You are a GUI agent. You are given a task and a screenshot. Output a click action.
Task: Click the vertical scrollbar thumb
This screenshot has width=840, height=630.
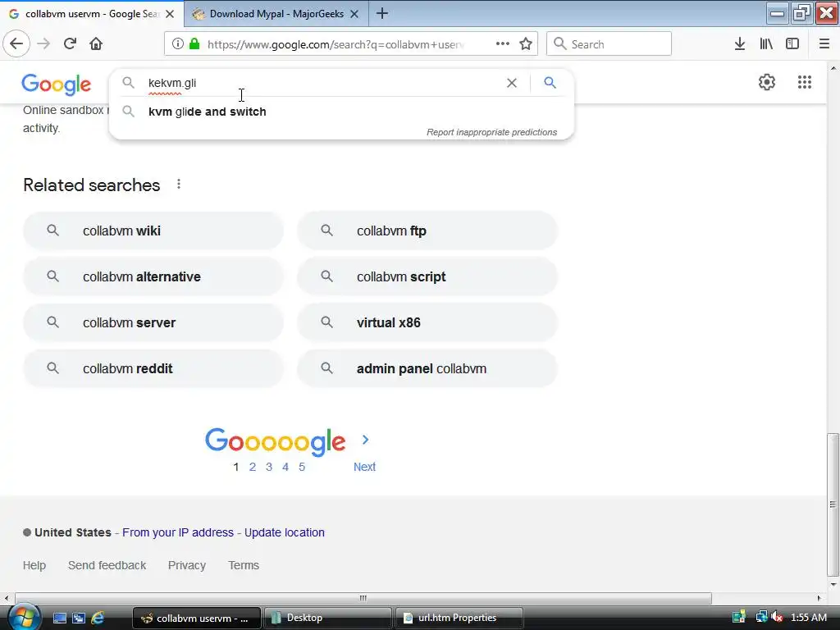833,504
